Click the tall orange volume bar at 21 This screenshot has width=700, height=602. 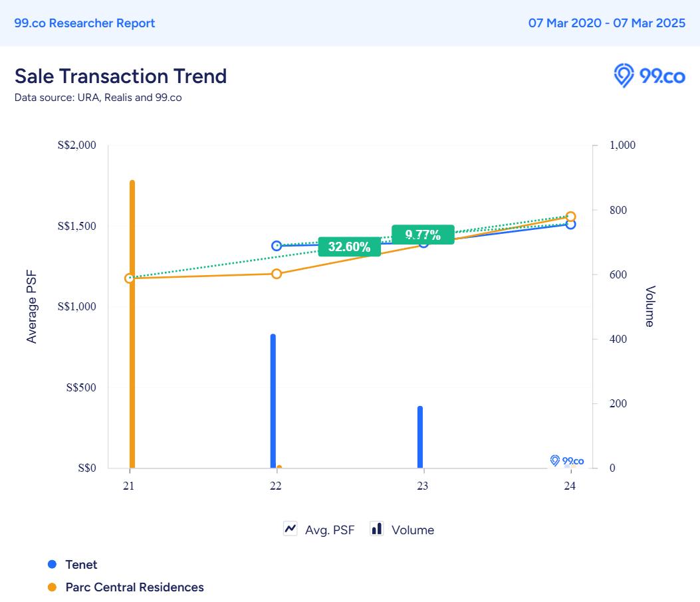[132, 324]
